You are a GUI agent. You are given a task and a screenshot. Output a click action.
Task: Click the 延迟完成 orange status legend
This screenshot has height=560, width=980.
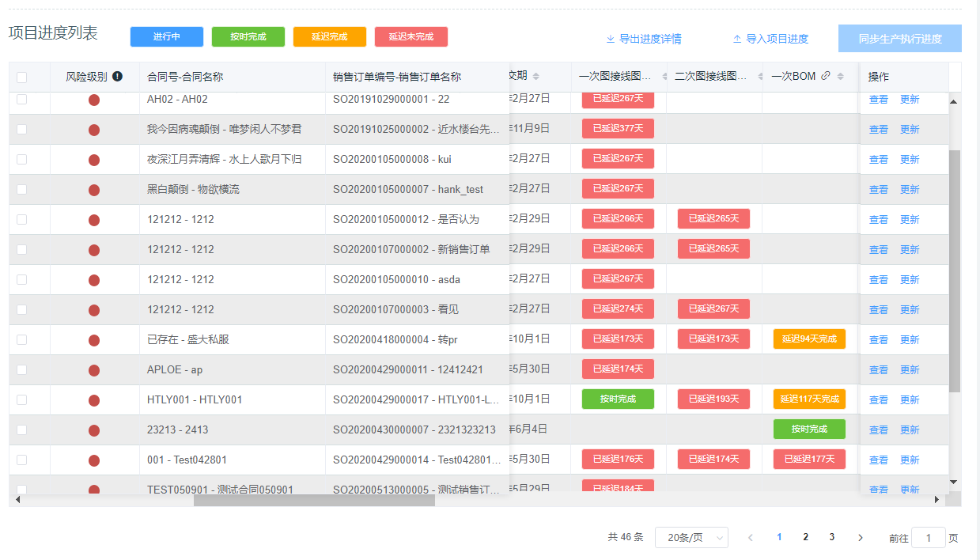click(x=330, y=37)
